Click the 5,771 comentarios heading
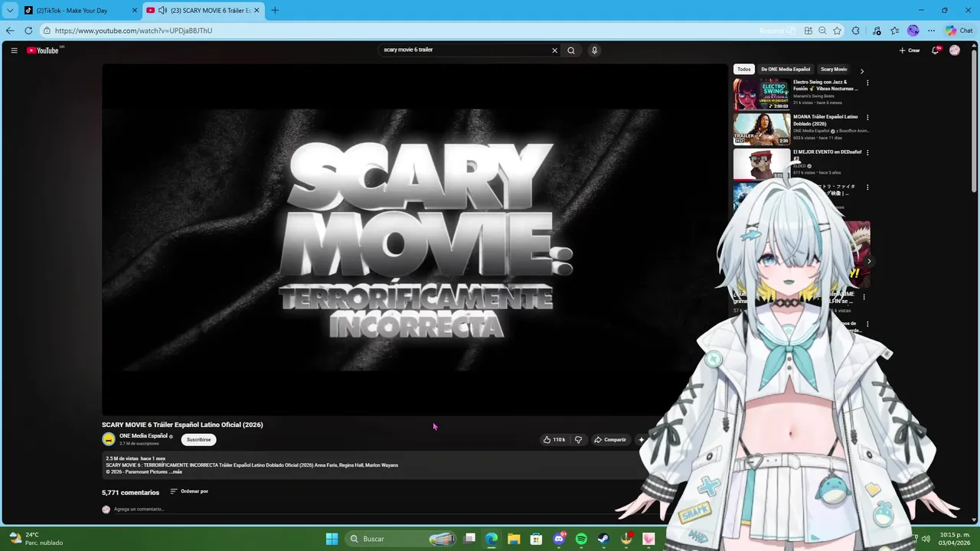The image size is (980, 551). click(x=131, y=493)
